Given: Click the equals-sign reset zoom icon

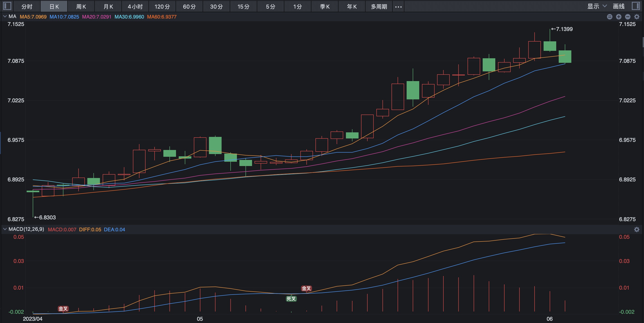Looking at the screenshot, I should 609,17.
